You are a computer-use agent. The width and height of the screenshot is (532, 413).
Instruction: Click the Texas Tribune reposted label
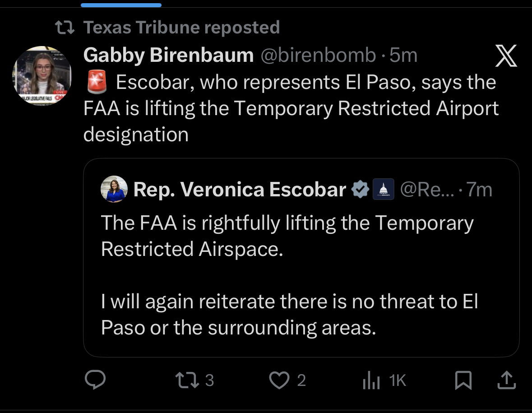point(181,28)
